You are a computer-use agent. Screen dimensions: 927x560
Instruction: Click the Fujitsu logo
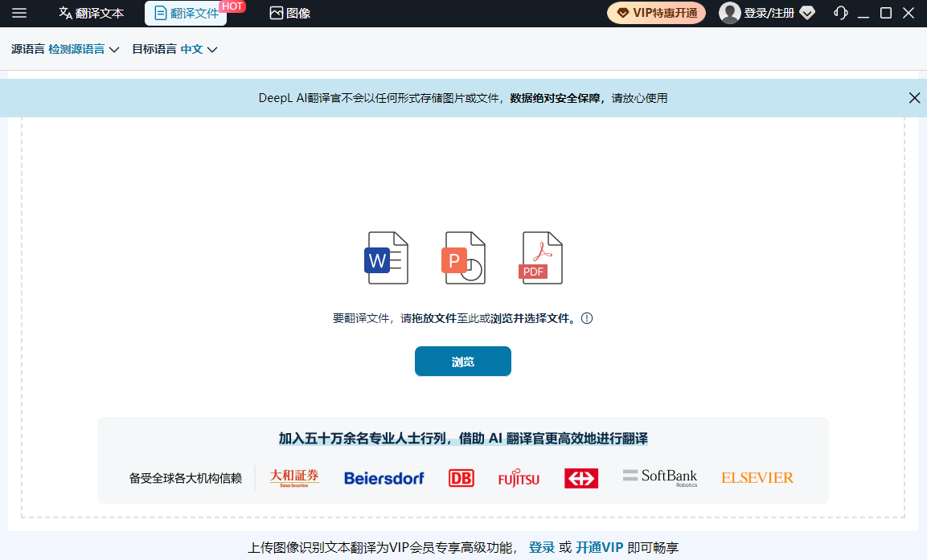click(x=519, y=478)
